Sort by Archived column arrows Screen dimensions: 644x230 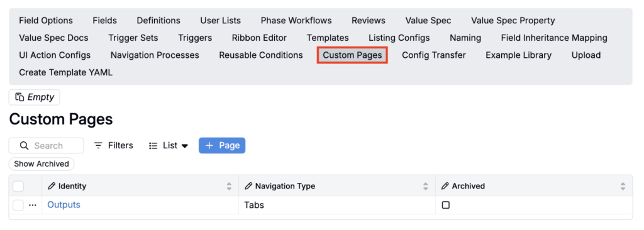pyautogui.click(x=623, y=187)
